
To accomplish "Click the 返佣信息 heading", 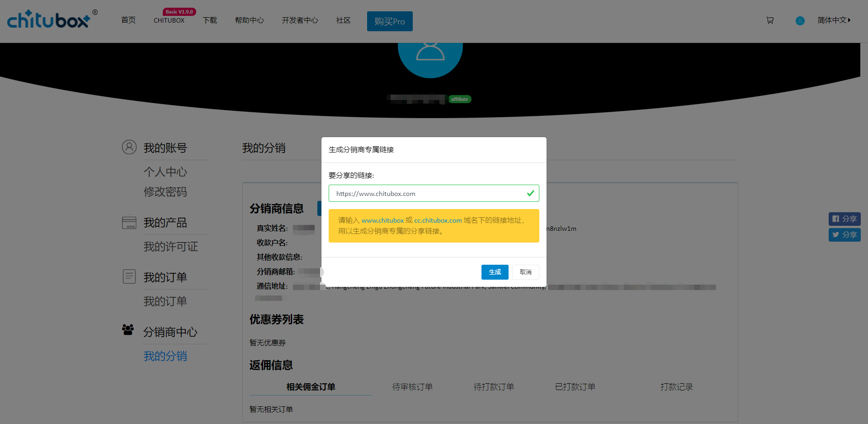I will [271, 365].
